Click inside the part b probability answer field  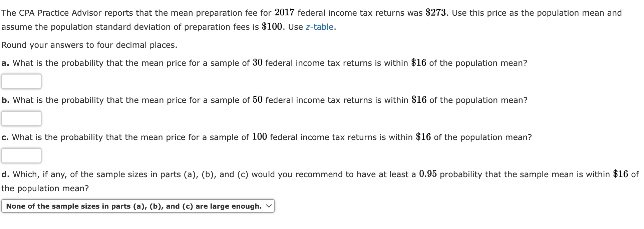[x=21, y=118]
